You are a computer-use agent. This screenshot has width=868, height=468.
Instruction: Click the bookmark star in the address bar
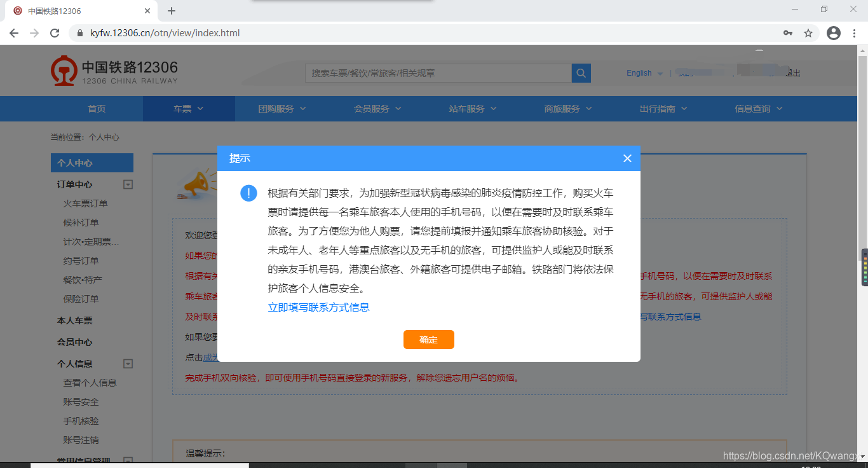tap(808, 32)
